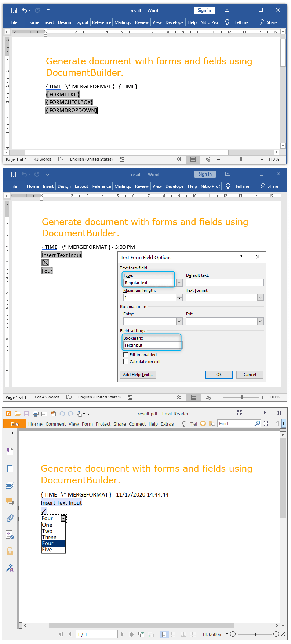Open the Foxit Bookmarks panel icon
Image resolution: width=291 pixels, height=644 pixels.
tap(10, 451)
